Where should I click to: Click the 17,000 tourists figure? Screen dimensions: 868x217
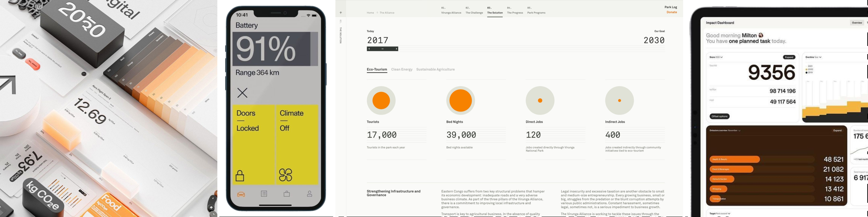pos(382,135)
